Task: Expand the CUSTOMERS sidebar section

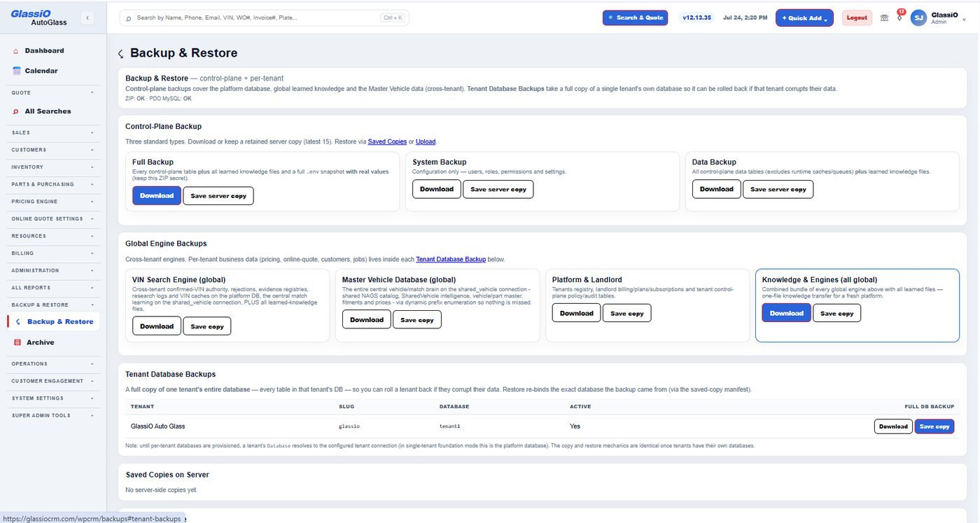Action: (x=52, y=150)
